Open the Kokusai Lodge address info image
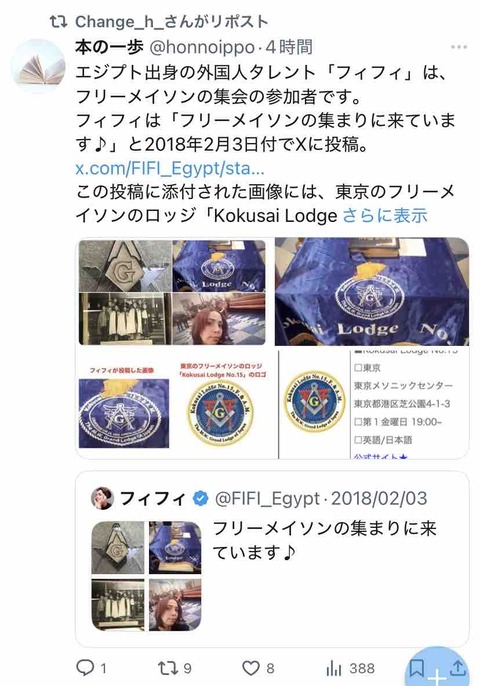The image size is (480, 686). [x=374, y=405]
